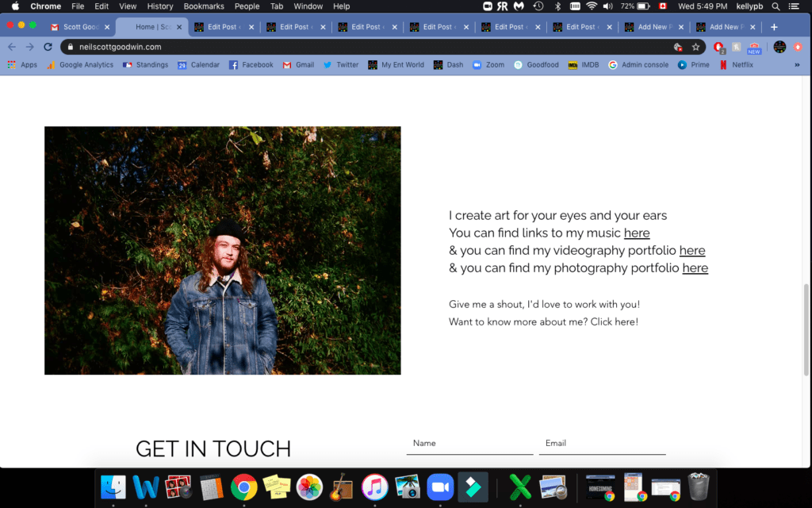Open the Bluetooth menu bar icon
812x508 pixels.
(557, 6)
